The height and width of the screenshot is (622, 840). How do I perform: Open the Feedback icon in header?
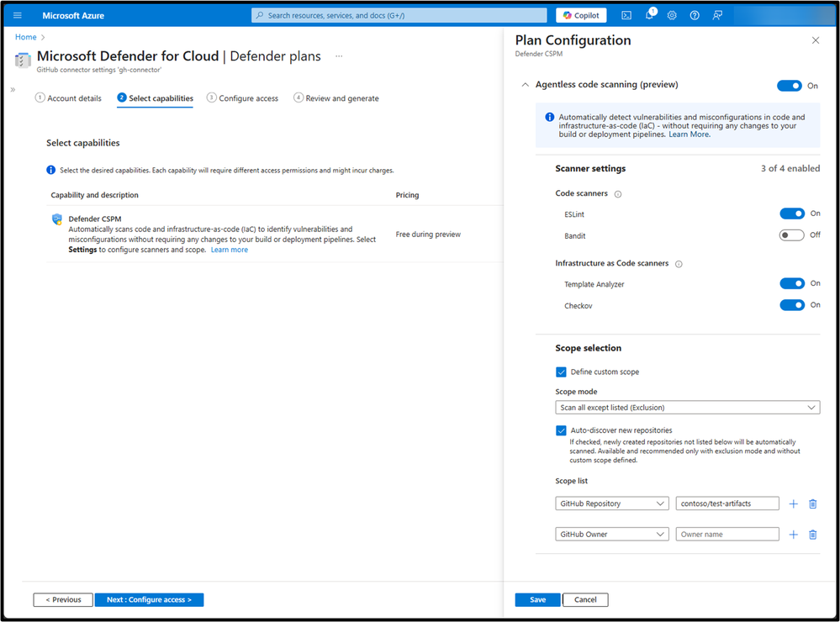click(717, 15)
